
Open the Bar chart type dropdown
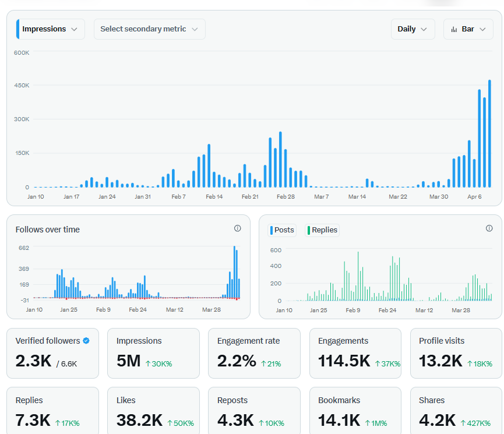[468, 29]
